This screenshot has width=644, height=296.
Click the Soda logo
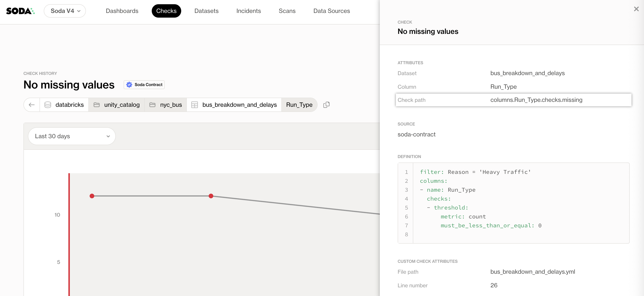(x=20, y=11)
